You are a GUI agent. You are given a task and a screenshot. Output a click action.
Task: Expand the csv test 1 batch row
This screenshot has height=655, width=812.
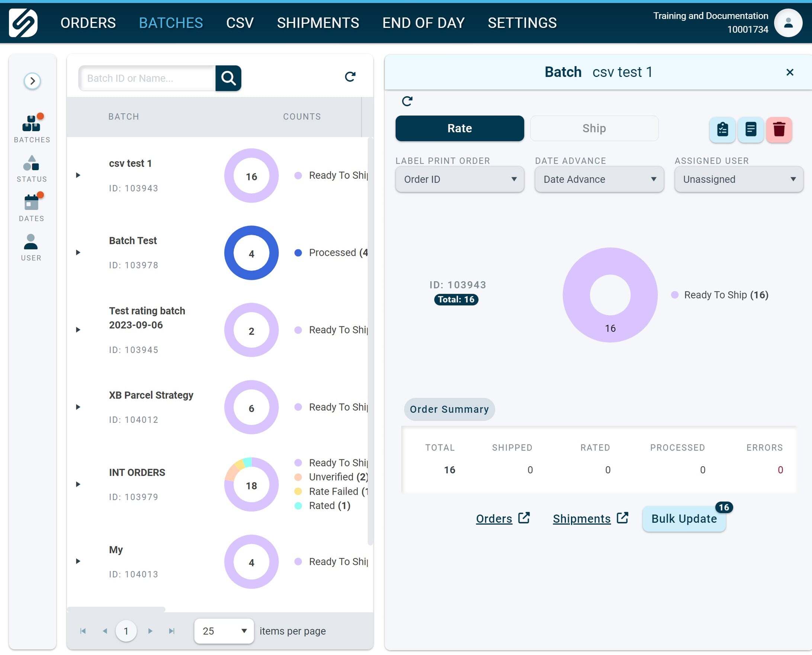78,175
